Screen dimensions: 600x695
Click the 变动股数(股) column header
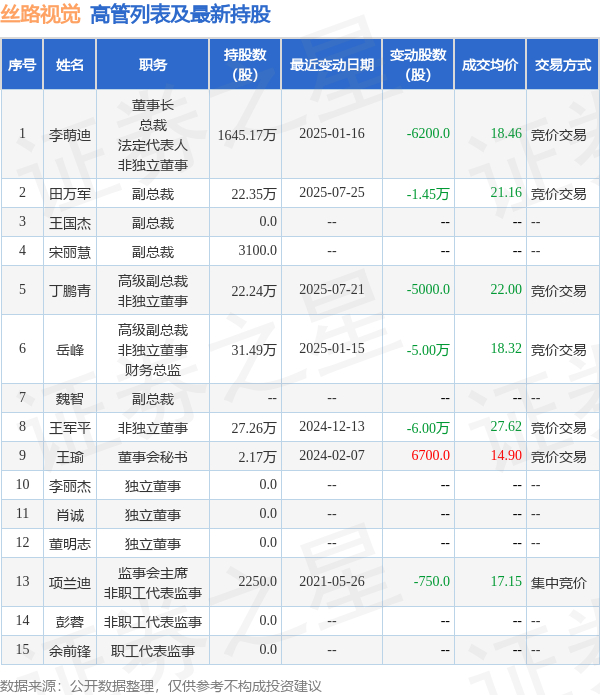tap(418, 65)
